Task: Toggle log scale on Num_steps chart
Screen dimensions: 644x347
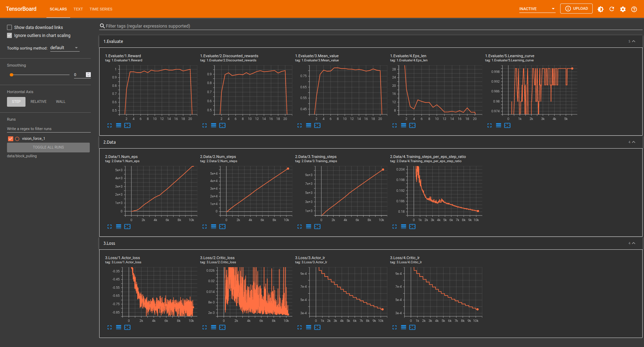Action: coord(214,227)
